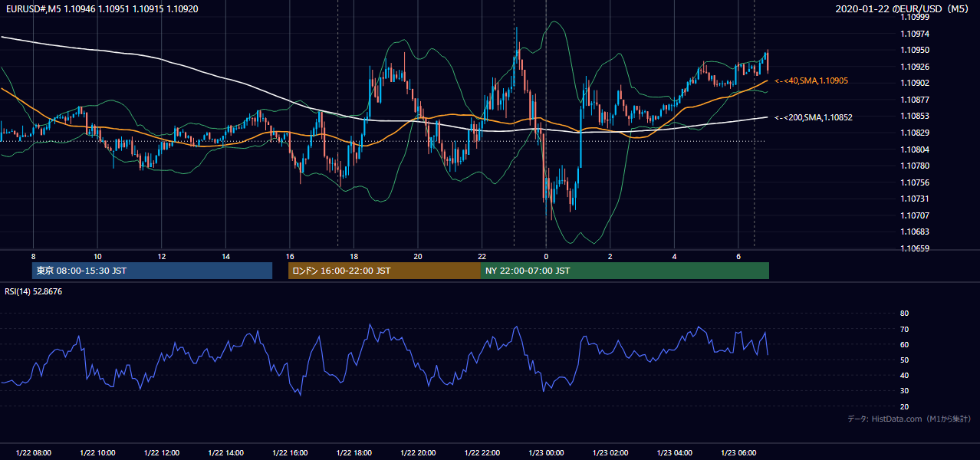Click price axis value 1.10731
This screenshot has height=460, width=980.
[x=916, y=199]
